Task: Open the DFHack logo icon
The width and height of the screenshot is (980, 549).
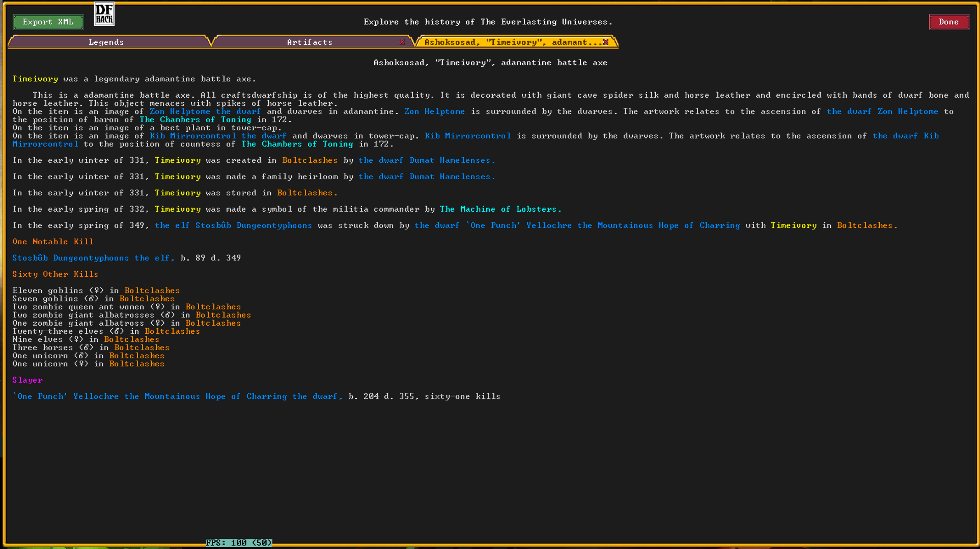Action: pos(104,14)
